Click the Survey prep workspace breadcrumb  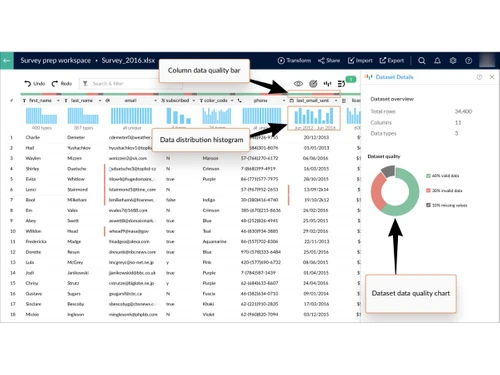point(55,61)
